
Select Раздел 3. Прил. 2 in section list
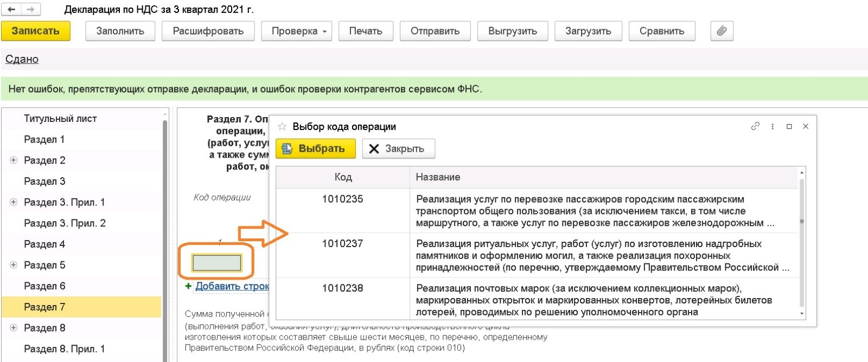click(x=65, y=223)
